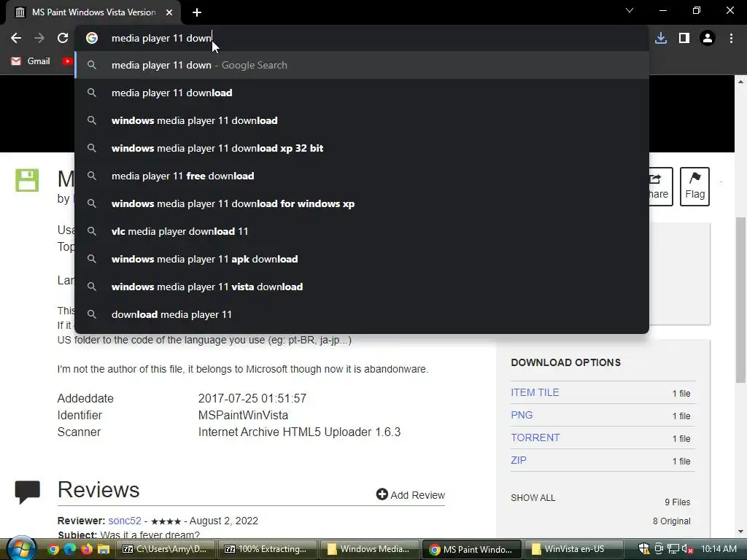Screen dimensions: 747x560
Task: Click SHOW ALL download files
Action: click(x=533, y=497)
